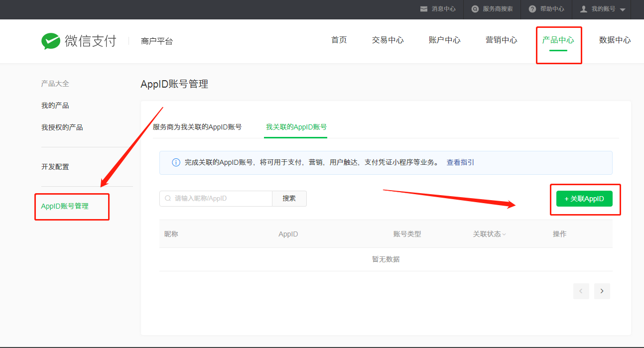644x348 pixels.
Task: Click the AppID账号管理 page title
Action: click(174, 84)
